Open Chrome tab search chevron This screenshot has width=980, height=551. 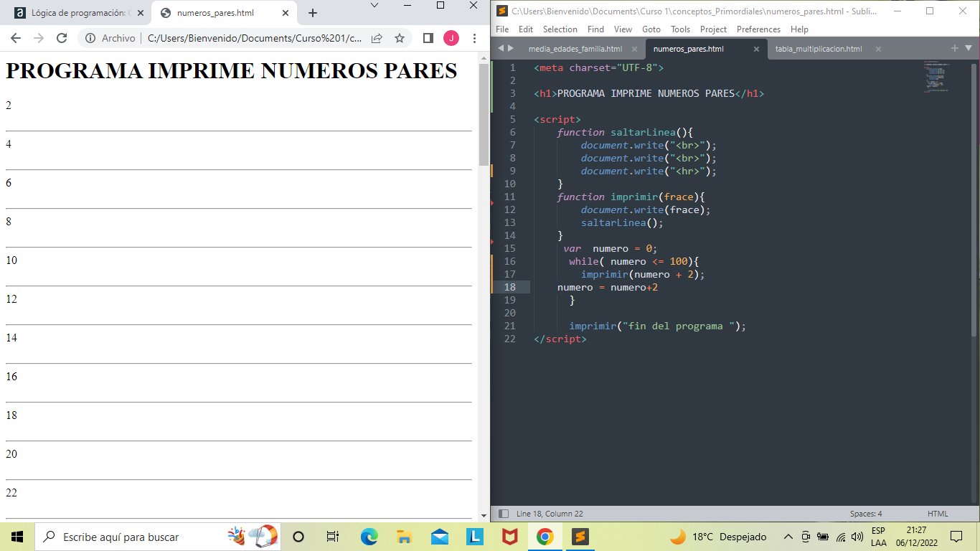pyautogui.click(x=374, y=5)
